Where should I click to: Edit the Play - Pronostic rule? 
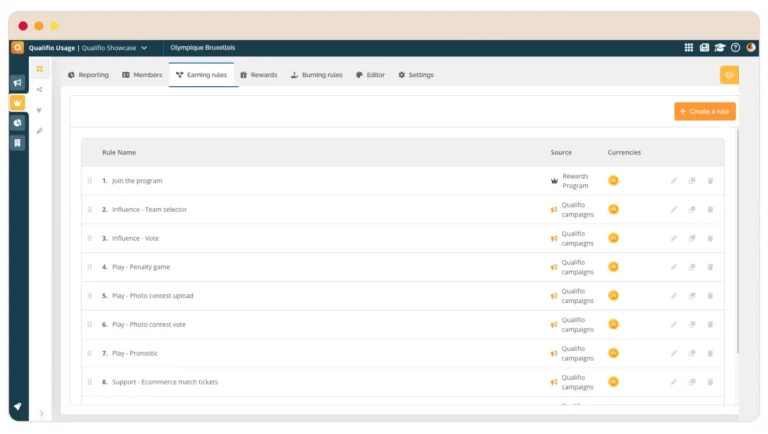click(674, 354)
